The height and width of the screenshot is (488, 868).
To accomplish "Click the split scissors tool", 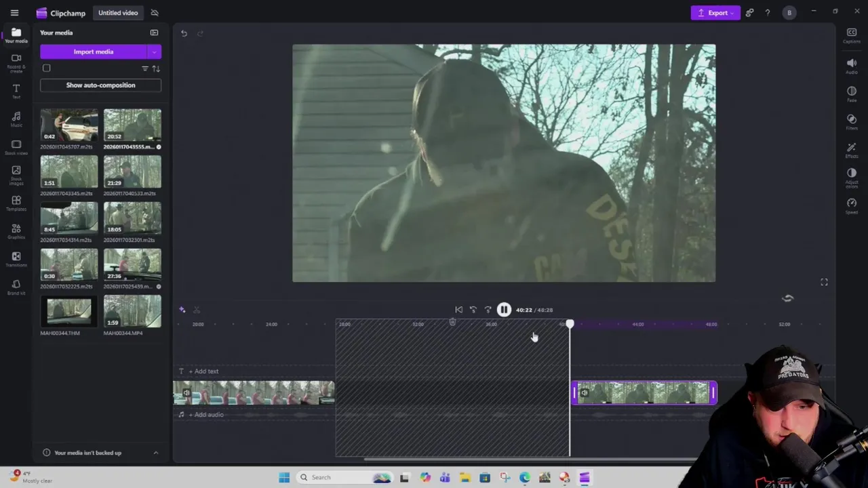I will click(197, 310).
